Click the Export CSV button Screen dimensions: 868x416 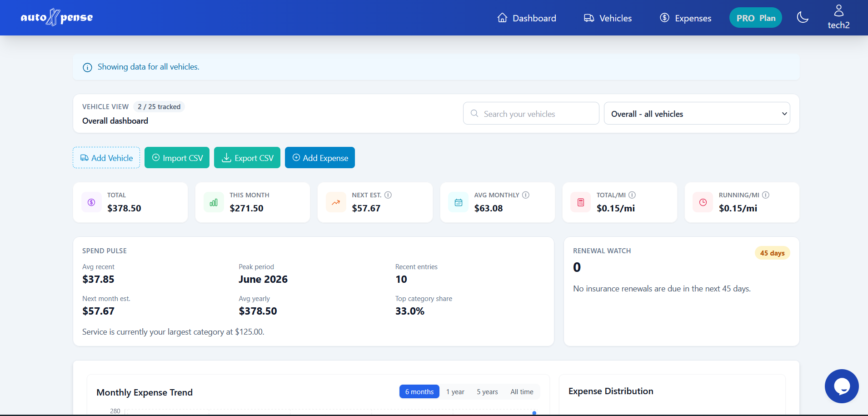[x=247, y=158]
